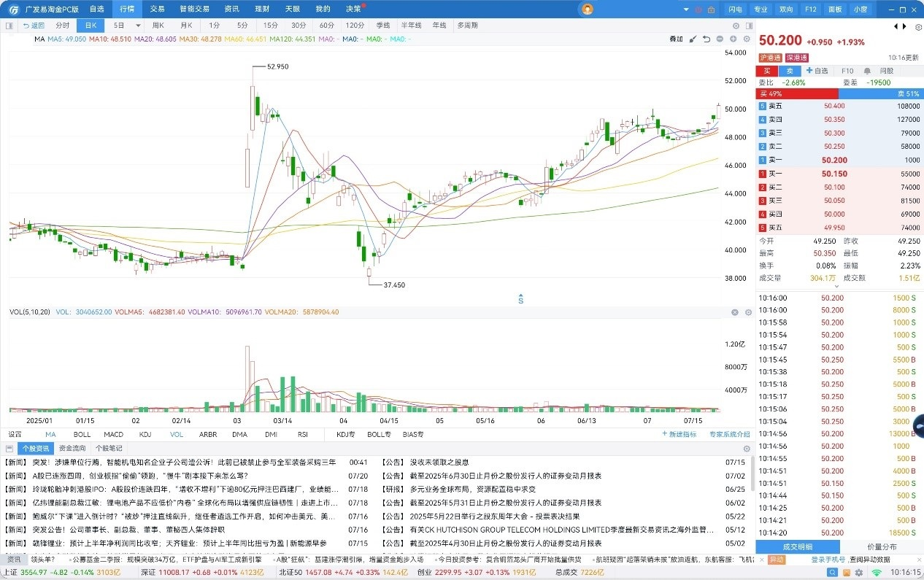Expand the top-bar dropdown triangle menu
Screen dimensions: 924x580
point(686,9)
